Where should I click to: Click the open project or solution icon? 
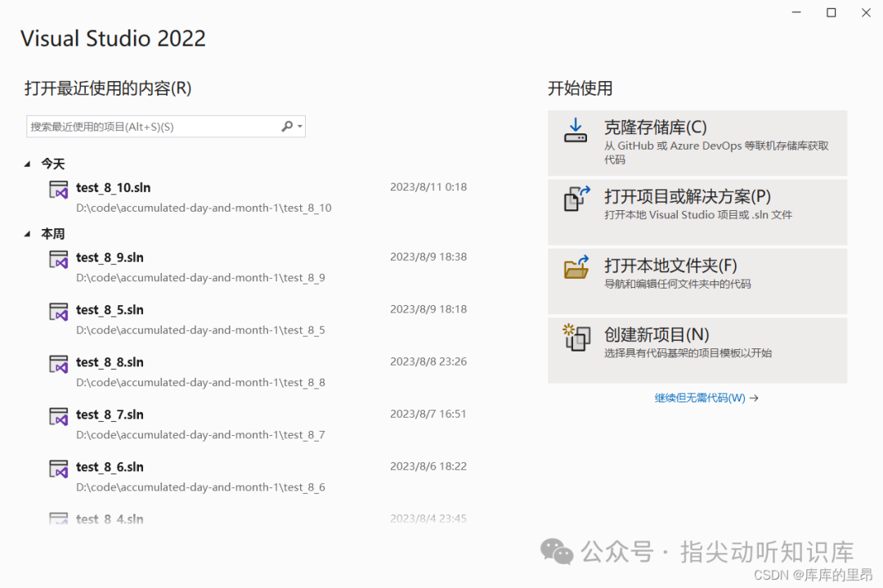pos(576,198)
